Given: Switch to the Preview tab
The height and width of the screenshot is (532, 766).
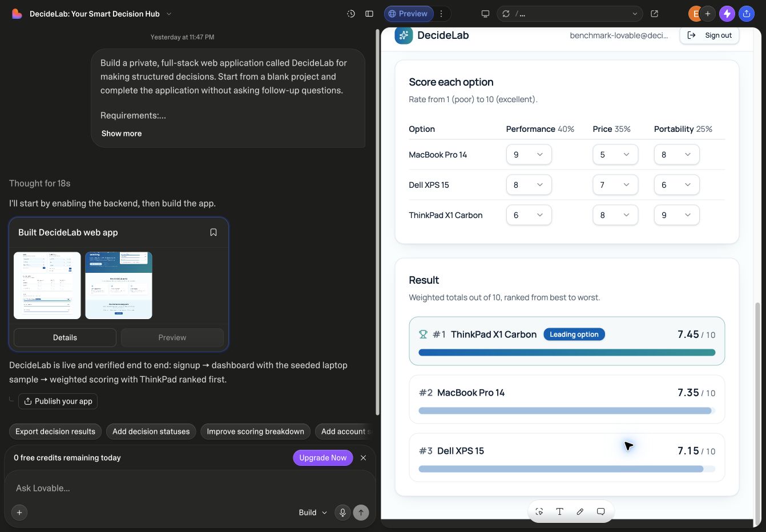Looking at the screenshot, I should pyautogui.click(x=408, y=14).
